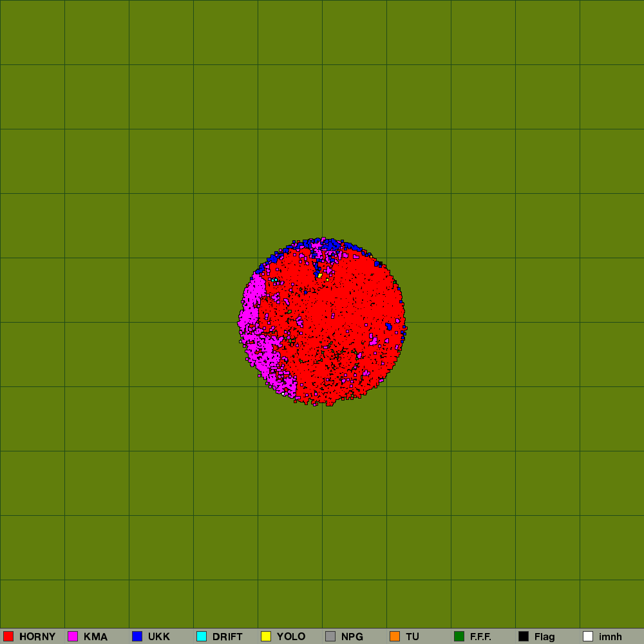The image size is (644, 644).
Task: Click the red HORNY color swatch
Action: (8, 636)
